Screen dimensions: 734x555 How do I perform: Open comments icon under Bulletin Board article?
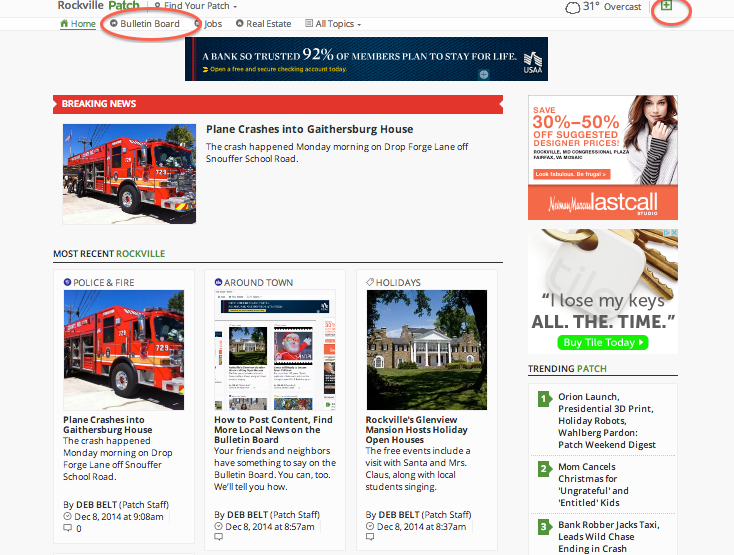218,537
